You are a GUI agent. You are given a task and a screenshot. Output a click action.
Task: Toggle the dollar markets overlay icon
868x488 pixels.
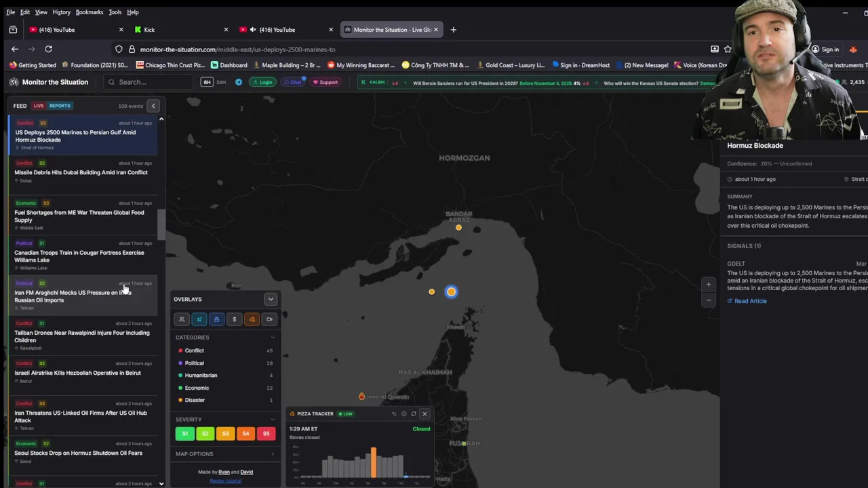tap(234, 319)
